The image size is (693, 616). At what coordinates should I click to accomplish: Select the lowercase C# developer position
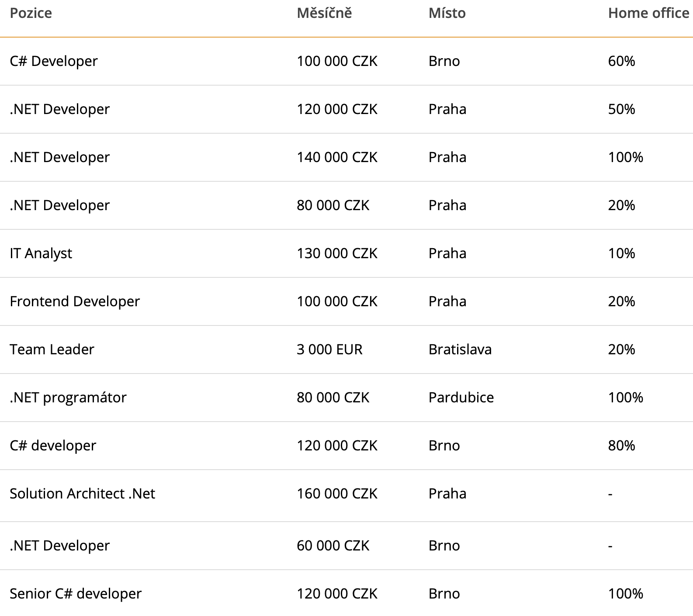53,446
